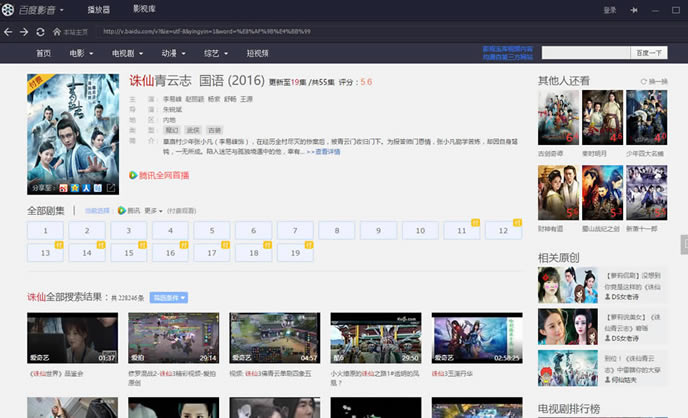Share to Weibo from poster share bar

click(64, 187)
